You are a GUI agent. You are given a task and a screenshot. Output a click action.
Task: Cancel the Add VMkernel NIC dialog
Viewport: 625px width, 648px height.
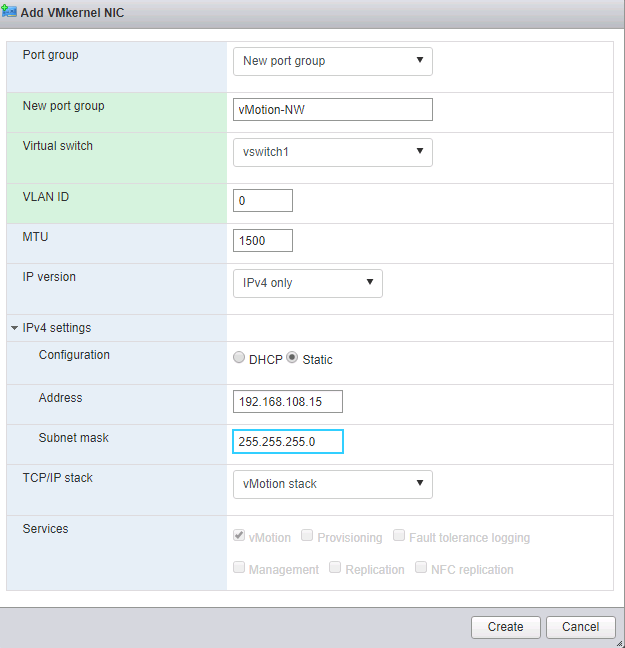pos(580,627)
